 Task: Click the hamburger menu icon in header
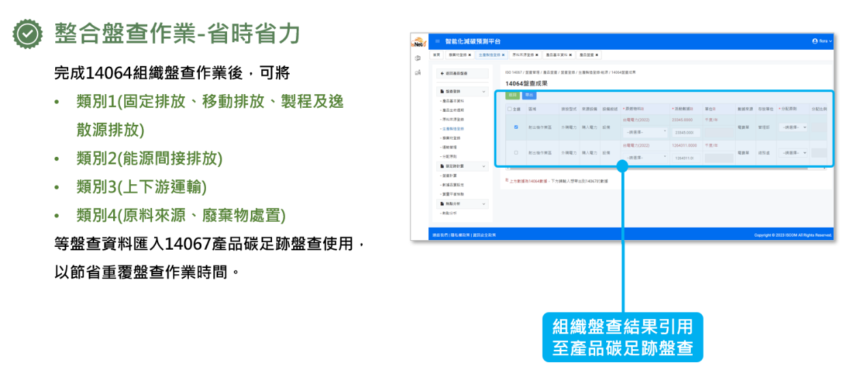[x=438, y=42]
